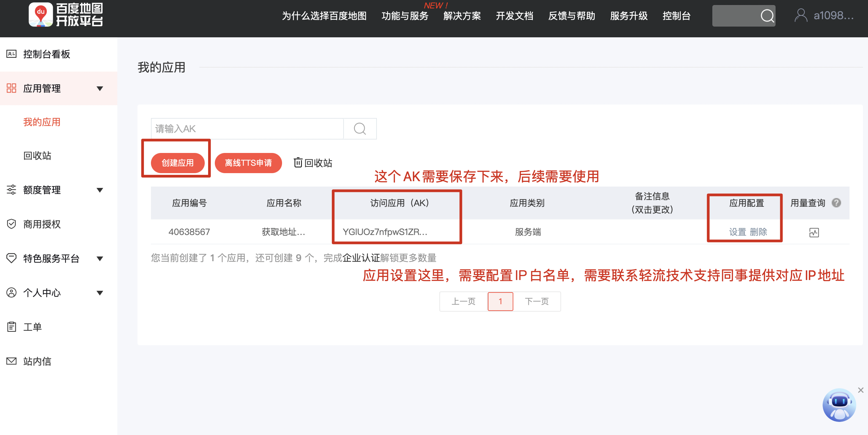Click the 特色服务平台 icon

[x=11, y=258]
